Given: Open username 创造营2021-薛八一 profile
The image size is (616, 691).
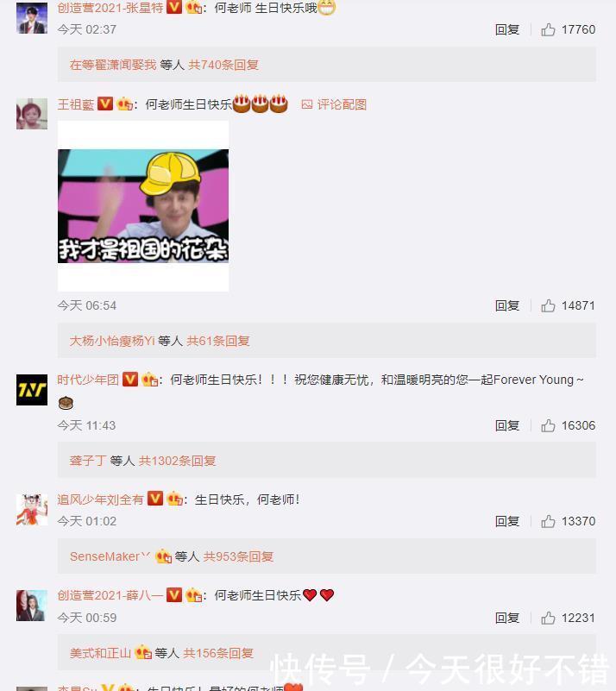Looking at the screenshot, I should point(110,595).
